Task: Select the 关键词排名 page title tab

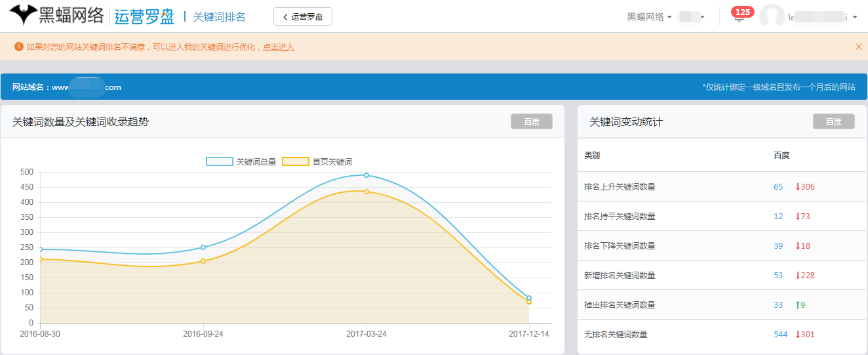Action: (x=219, y=17)
